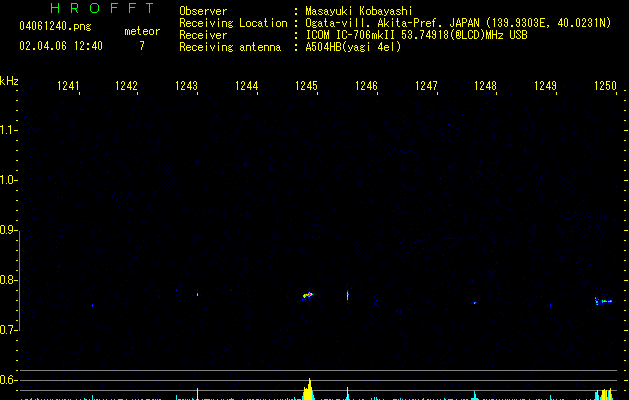Click the small meteor echo at 1243
The image size is (629, 400).
click(197, 294)
